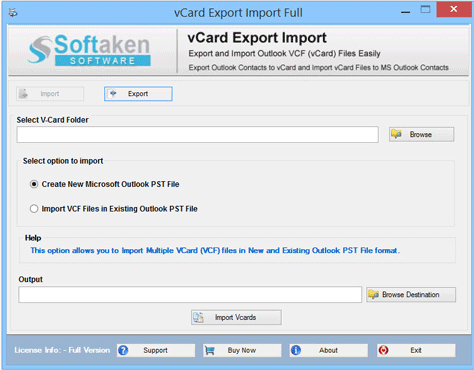Click the blue info About icon
The image size is (474, 370).
296,350
